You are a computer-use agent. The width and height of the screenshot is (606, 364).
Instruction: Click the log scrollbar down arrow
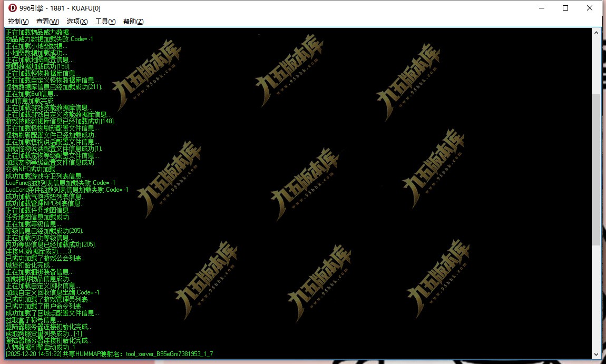click(597, 354)
